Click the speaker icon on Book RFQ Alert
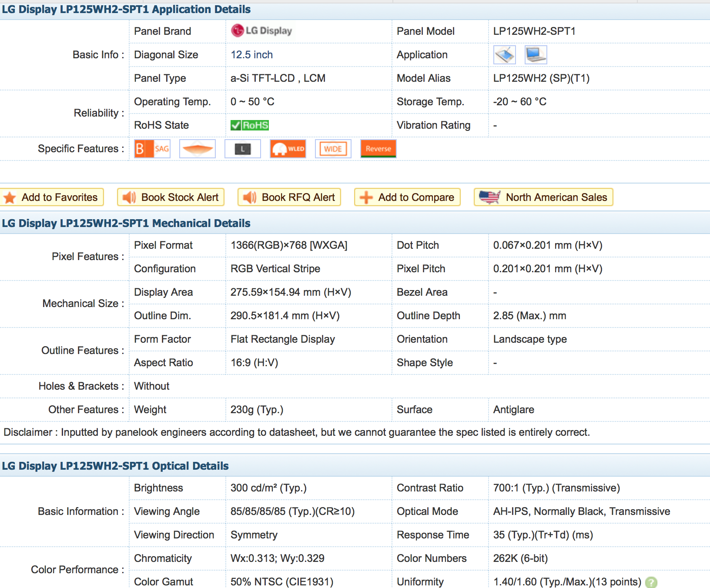Viewport: 710px width, 588px height. click(x=250, y=197)
